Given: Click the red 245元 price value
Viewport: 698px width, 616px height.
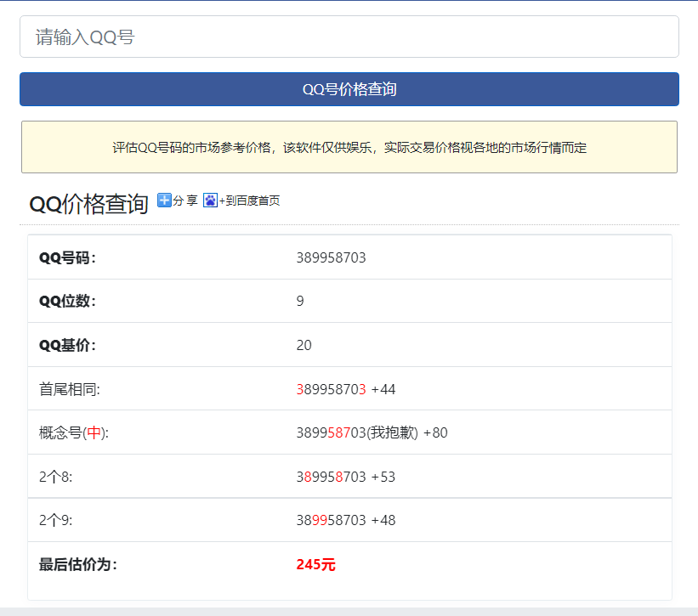Looking at the screenshot, I should [x=315, y=563].
